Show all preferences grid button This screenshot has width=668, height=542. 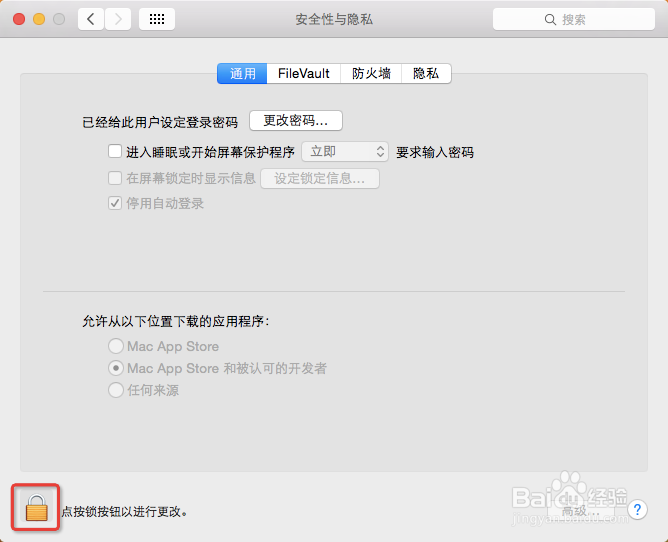pos(157,19)
